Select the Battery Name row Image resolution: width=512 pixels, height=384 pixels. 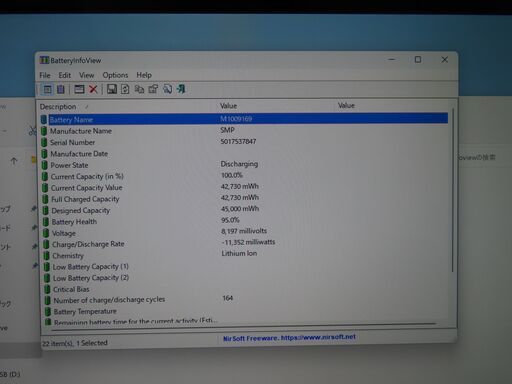click(244, 119)
